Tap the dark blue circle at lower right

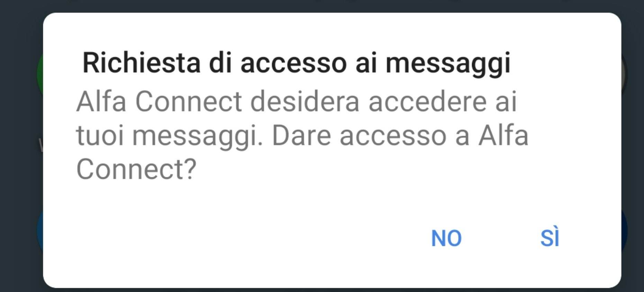pyautogui.click(x=624, y=231)
